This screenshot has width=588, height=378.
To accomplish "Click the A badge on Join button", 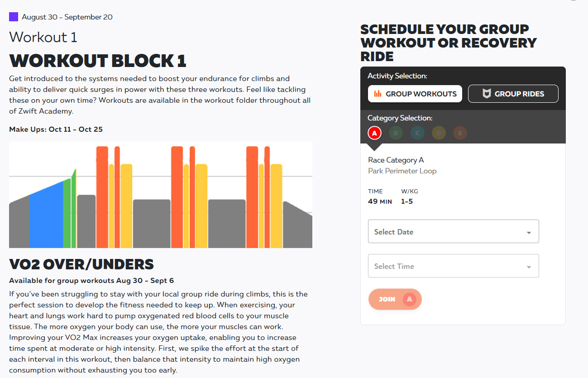I will [x=409, y=299].
